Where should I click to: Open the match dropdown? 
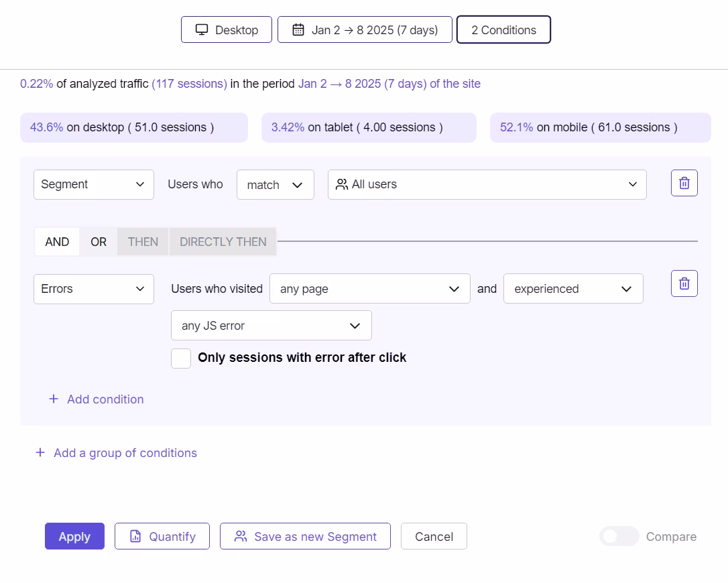tap(276, 185)
